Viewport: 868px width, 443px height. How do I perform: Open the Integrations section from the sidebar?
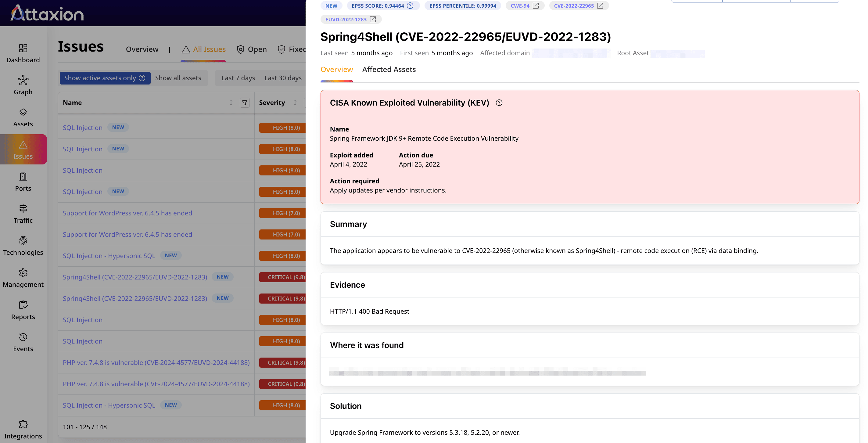23,429
